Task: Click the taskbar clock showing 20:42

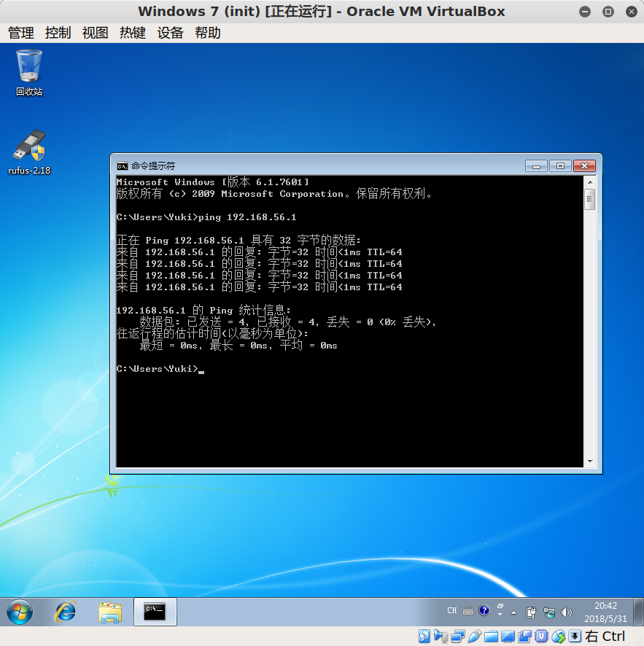Action: tap(605, 612)
